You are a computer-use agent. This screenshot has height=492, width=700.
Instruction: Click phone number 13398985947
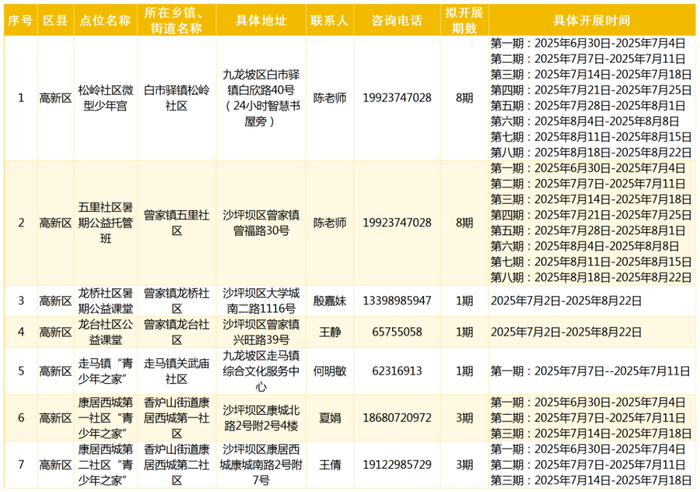point(397,301)
